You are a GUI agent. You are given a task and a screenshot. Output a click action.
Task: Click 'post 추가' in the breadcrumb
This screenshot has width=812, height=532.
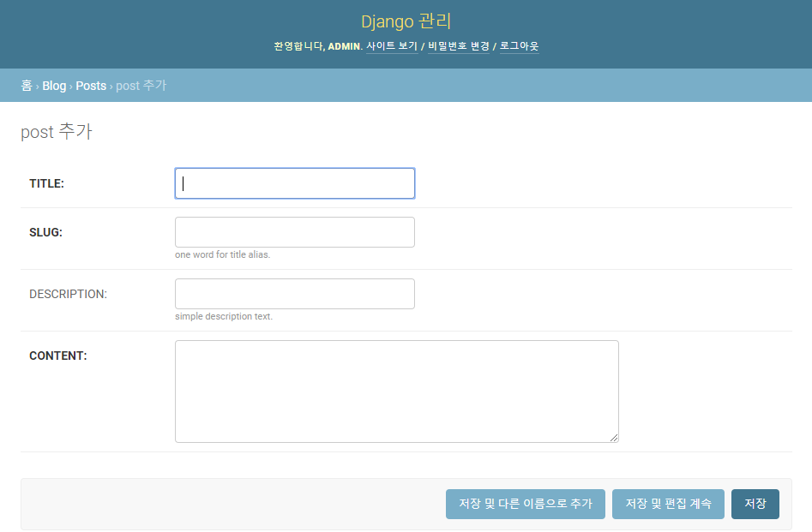(x=141, y=86)
